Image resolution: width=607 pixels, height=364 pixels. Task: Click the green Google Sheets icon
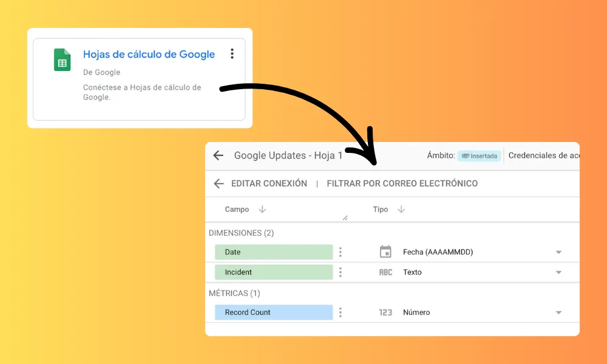click(x=62, y=59)
